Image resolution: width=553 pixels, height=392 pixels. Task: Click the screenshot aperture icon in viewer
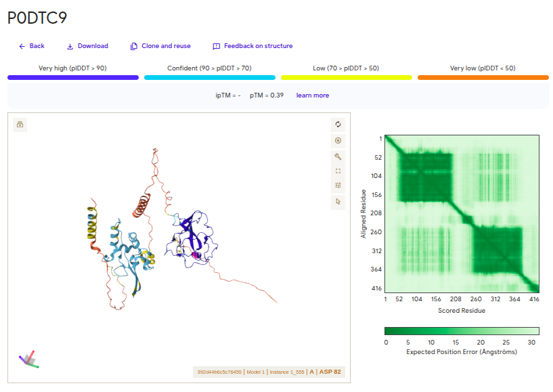click(338, 141)
